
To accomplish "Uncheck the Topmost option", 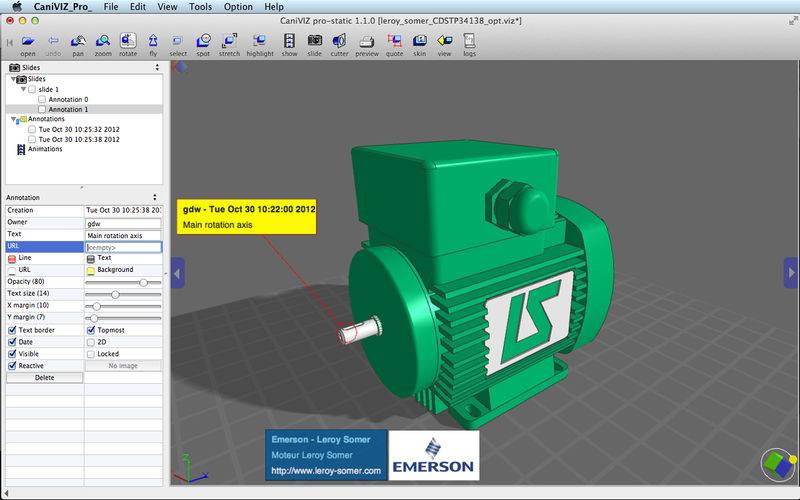I will click(91, 330).
